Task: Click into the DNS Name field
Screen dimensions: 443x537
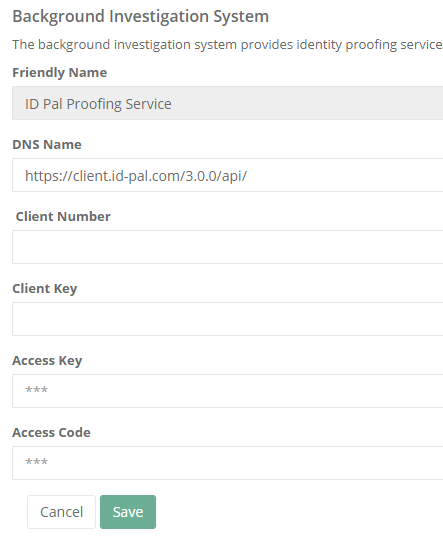Action: pyautogui.click(x=228, y=175)
